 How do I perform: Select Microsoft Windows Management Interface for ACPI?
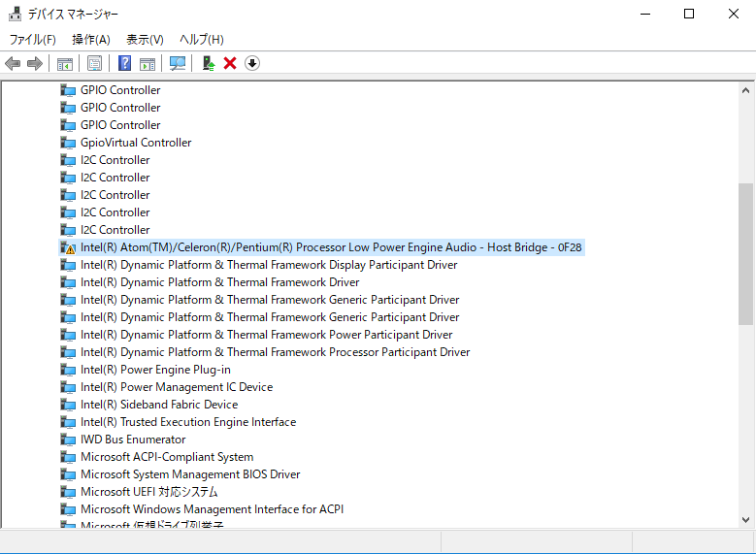pos(213,509)
